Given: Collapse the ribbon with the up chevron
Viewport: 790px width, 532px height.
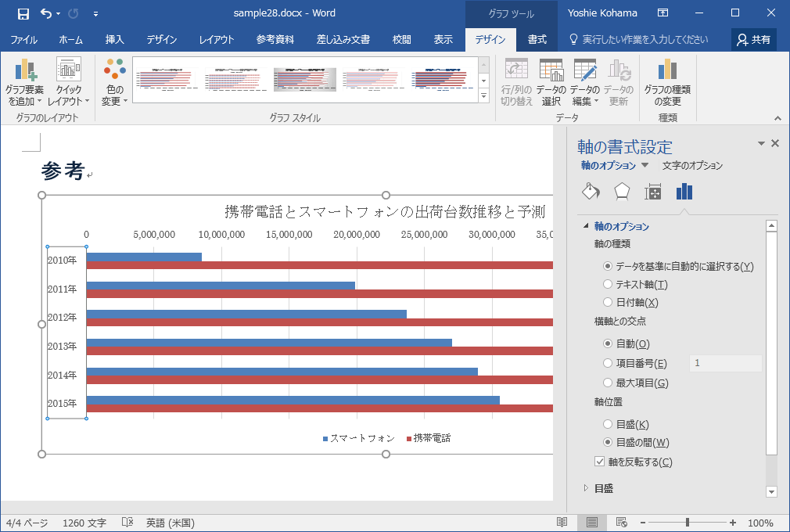Looking at the screenshot, I should click(x=778, y=118).
